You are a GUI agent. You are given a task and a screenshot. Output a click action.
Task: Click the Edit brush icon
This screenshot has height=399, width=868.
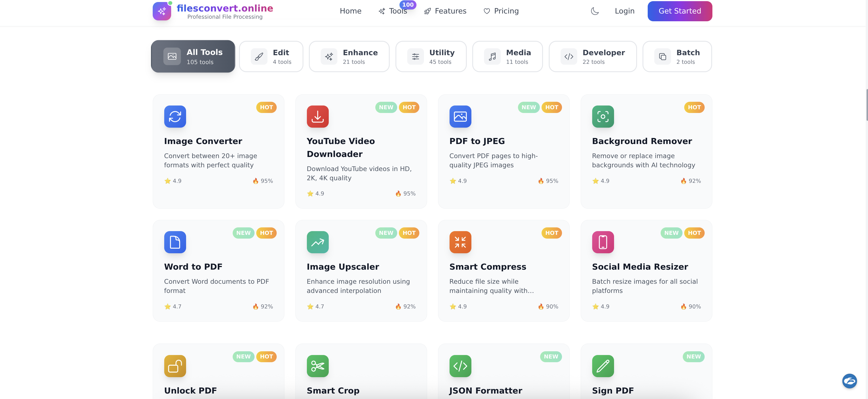(x=259, y=57)
